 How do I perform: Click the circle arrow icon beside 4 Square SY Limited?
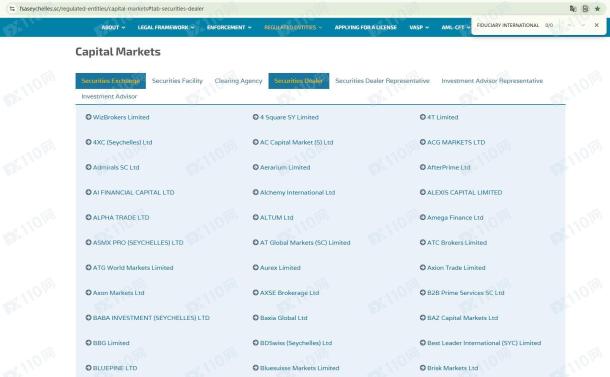[x=256, y=117]
